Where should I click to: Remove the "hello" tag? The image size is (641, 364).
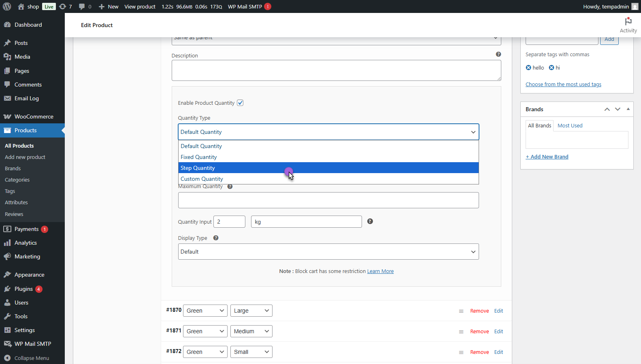(x=528, y=68)
